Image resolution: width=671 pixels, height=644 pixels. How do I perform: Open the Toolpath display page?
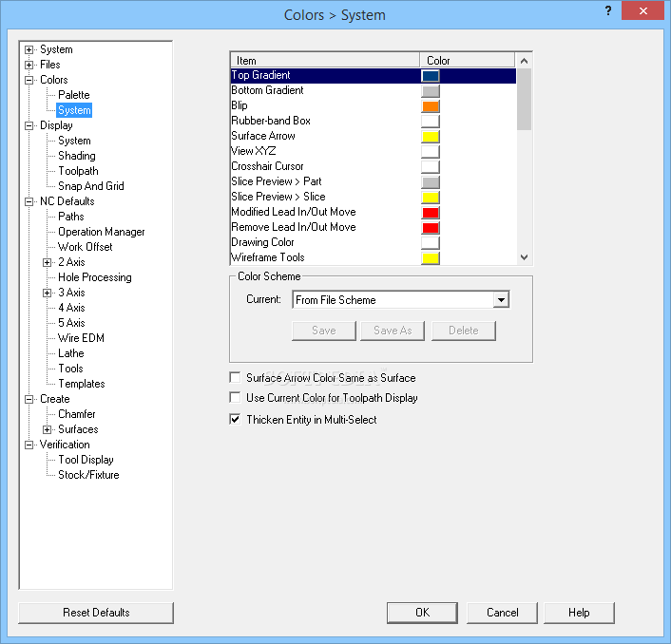[78, 171]
